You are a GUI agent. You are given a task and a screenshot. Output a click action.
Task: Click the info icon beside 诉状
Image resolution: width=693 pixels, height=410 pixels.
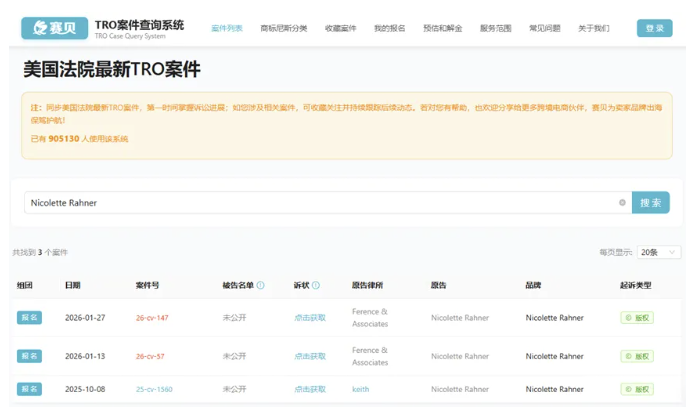pos(316,286)
